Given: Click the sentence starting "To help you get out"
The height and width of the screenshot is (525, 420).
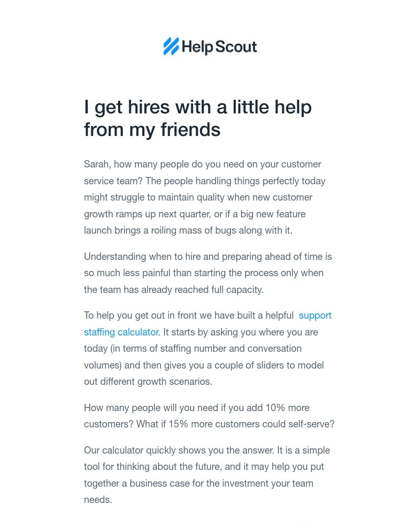Looking at the screenshot, I should pos(189,316).
